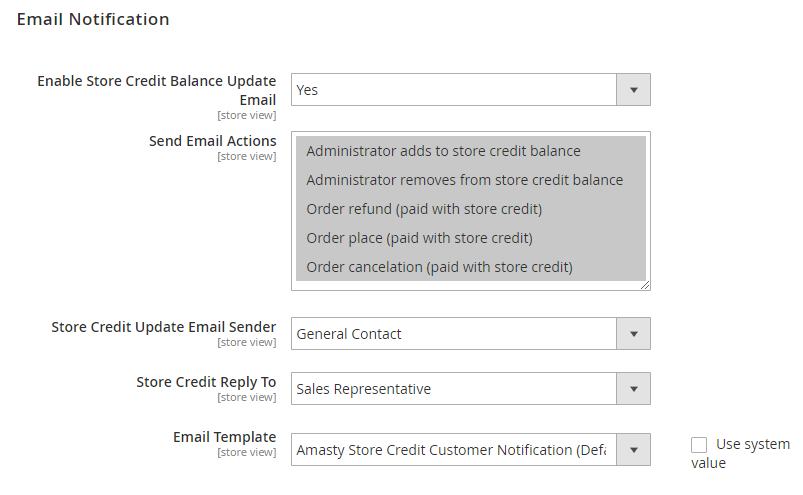This screenshot has width=803, height=495.
Task: Click the 'Email Template' field label
Action: pos(224,437)
